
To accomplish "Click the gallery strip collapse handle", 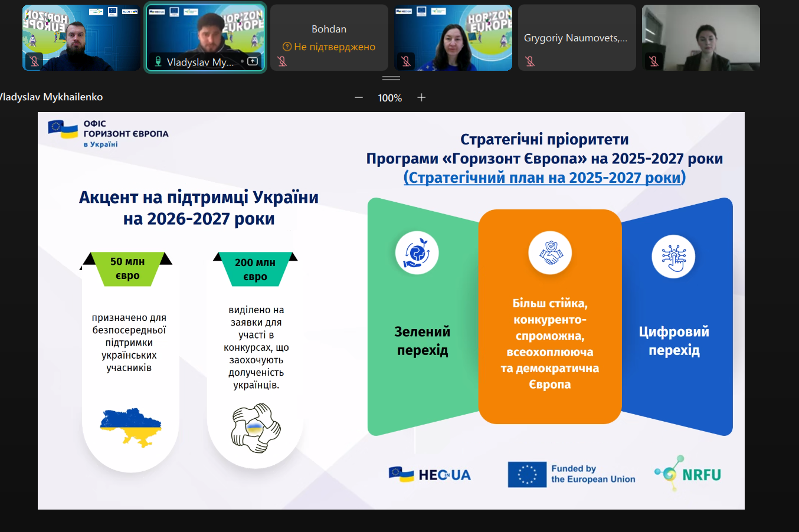I will tap(391, 78).
